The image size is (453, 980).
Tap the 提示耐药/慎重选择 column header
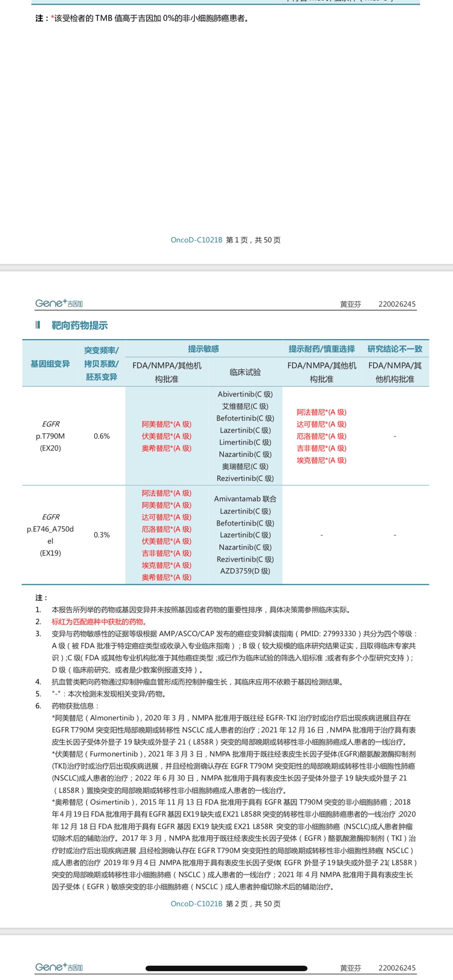pos(322,349)
